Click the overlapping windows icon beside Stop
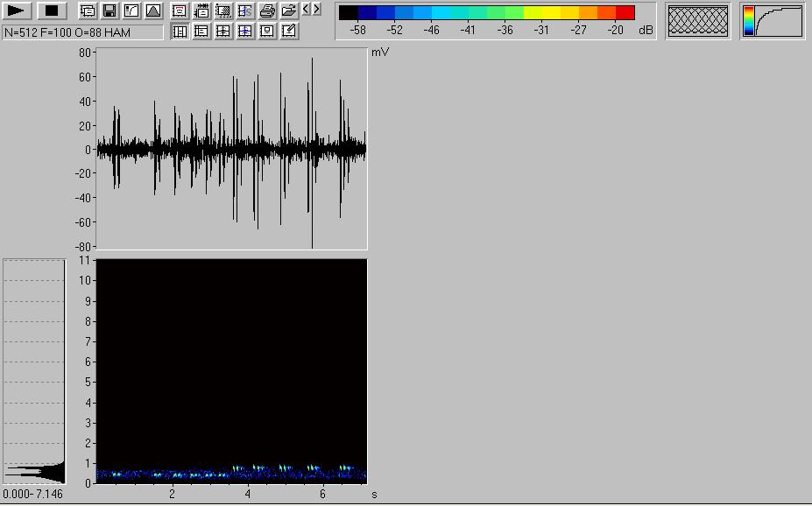Image resolution: width=812 pixels, height=506 pixels. tap(88, 11)
